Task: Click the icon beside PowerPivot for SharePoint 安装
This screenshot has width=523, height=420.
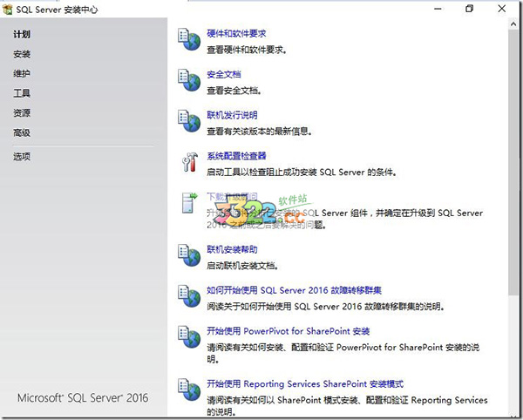Action: coord(189,337)
